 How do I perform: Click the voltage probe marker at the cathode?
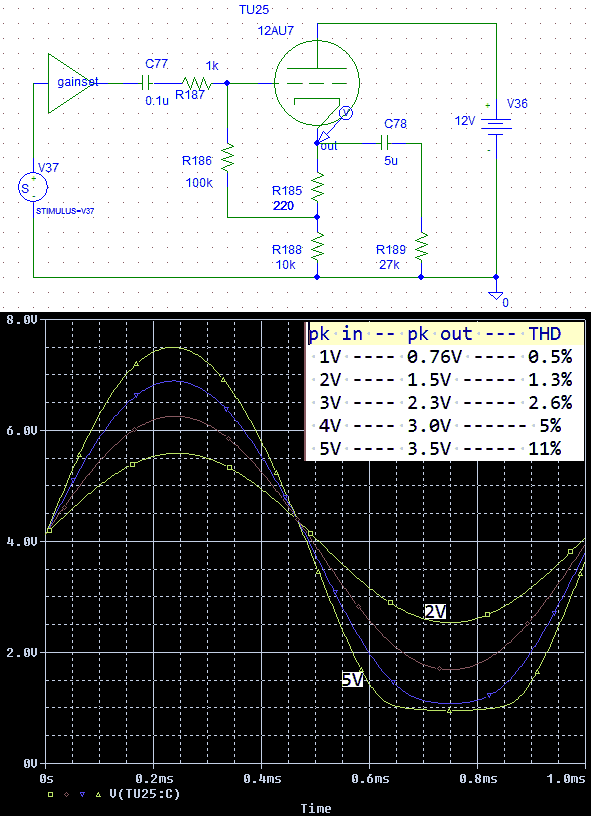point(346,112)
